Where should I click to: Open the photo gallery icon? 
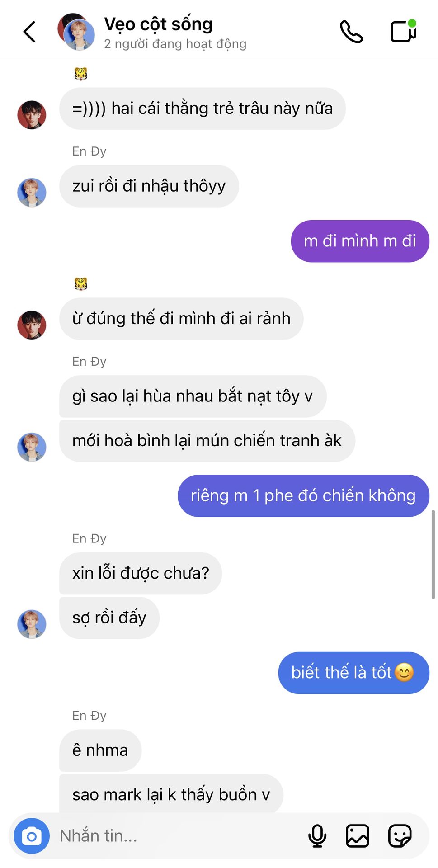tap(358, 836)
